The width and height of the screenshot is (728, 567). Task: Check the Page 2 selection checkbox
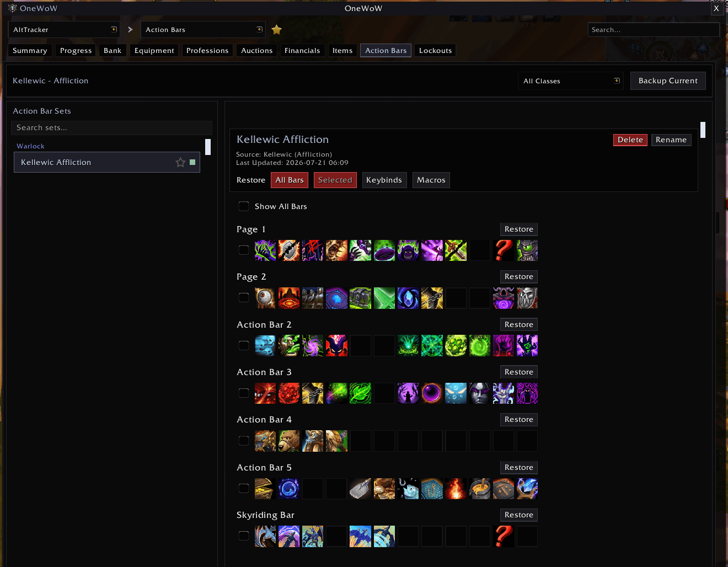(x=244, y=298)
